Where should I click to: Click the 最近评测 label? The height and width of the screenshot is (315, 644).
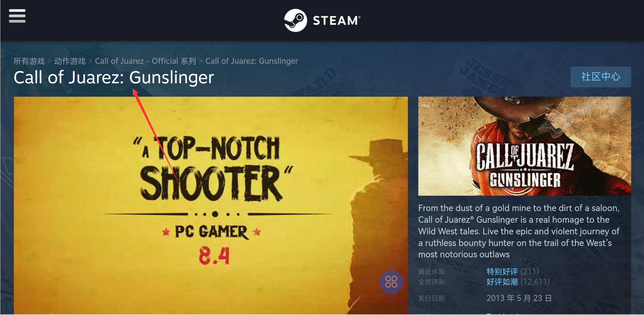coord(432,272)
